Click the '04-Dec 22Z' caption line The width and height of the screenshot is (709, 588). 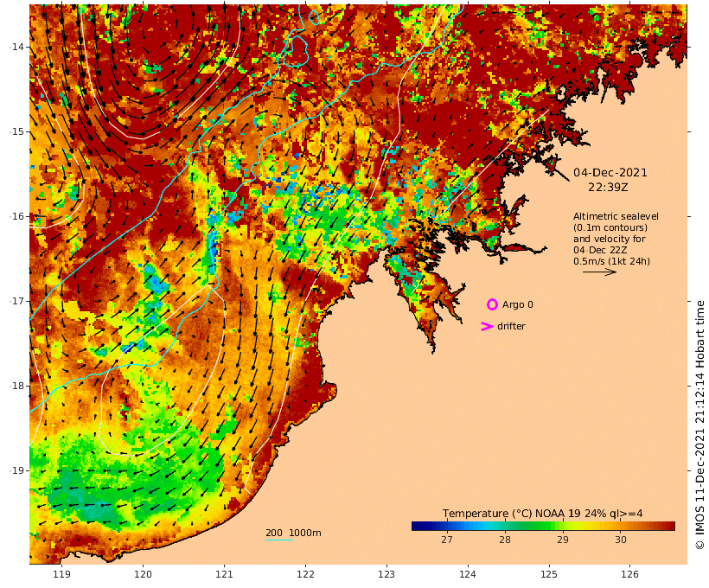click(600, 250)
